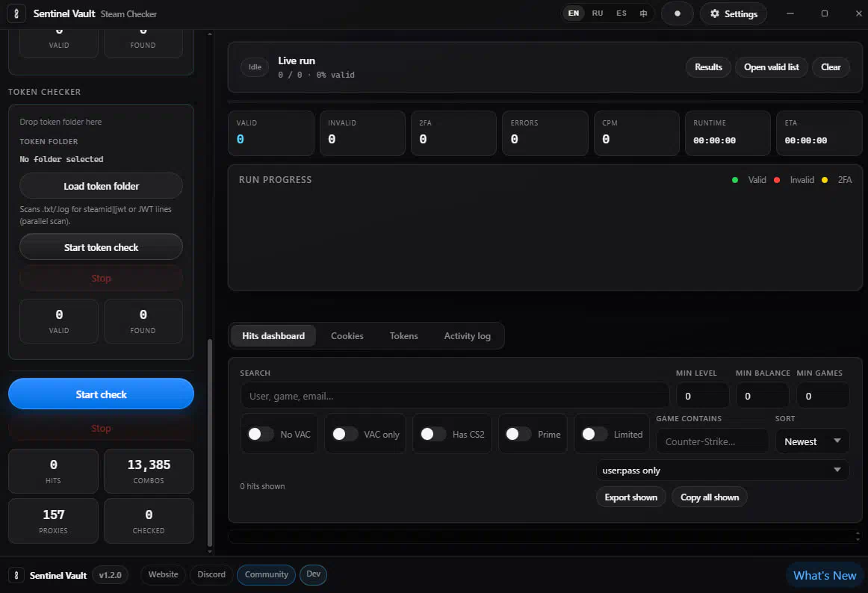Click the Export shown button
This screenshot has height=593, width=868.
pyautogui.click(x=631, y=497)
